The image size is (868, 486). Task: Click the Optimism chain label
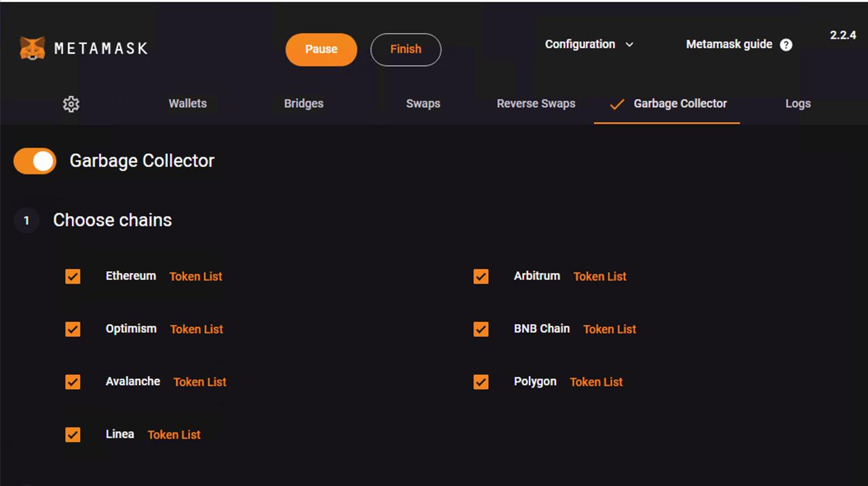pos(131,329)
